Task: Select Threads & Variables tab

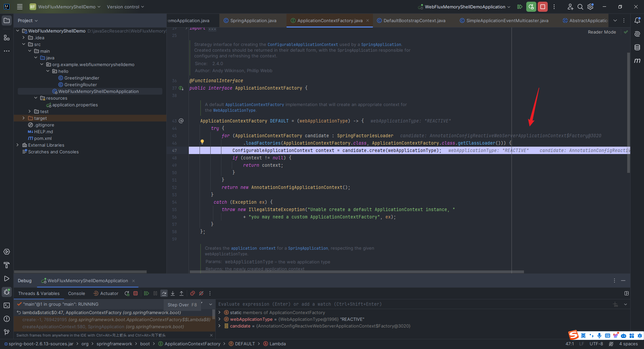Action: coord(39,293)
